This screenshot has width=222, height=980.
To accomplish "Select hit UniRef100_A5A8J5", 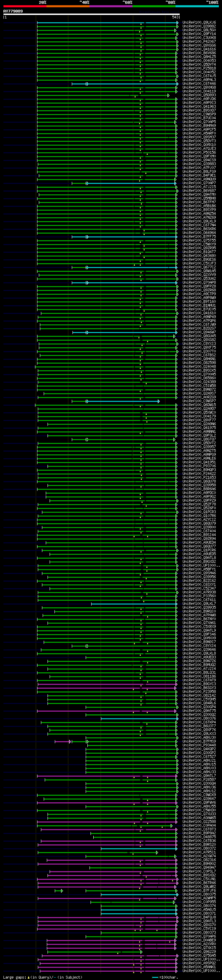I will tap(199, 909).
